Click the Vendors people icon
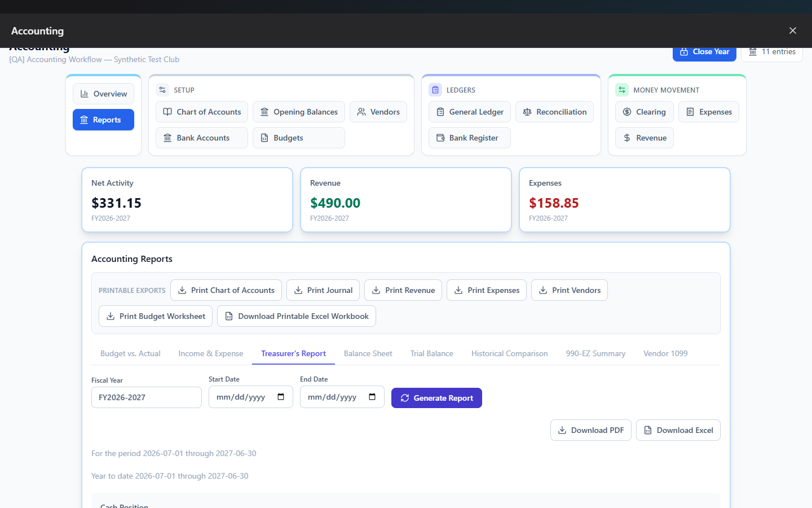 click(361, 112)
